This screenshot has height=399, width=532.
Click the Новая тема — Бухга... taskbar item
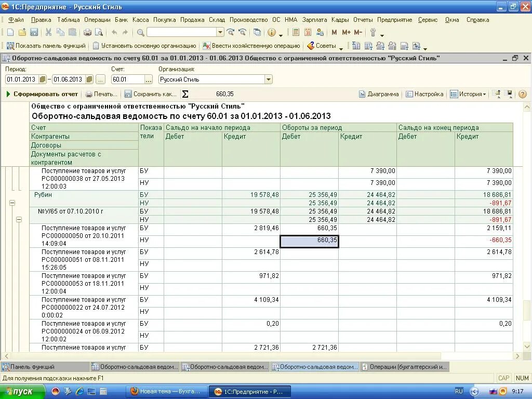[x=166, y=392]
